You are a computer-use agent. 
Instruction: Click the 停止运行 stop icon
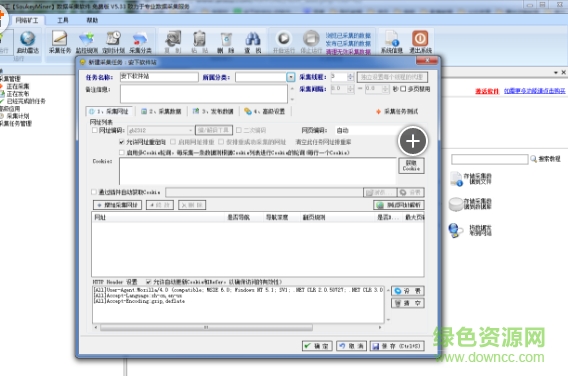[311, 38]
